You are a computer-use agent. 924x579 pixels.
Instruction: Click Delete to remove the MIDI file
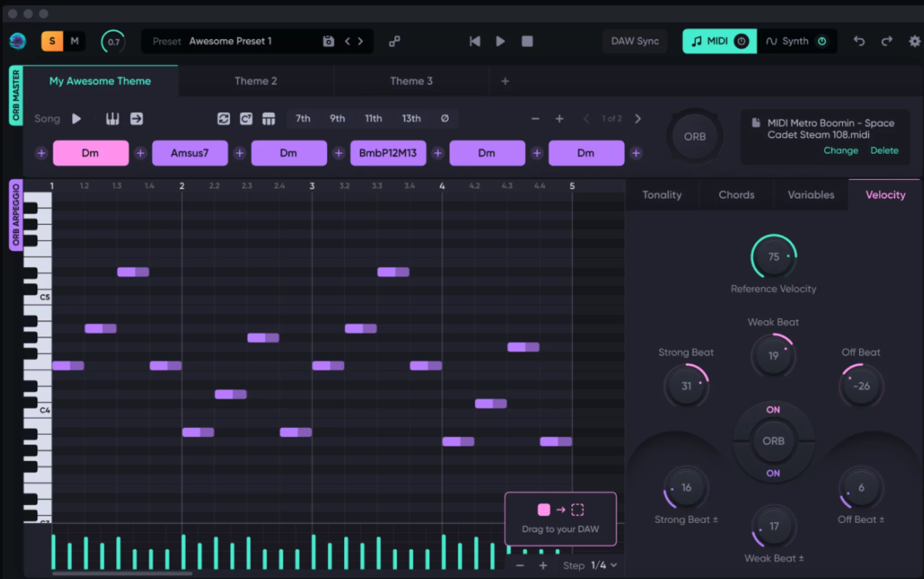coord(885,150)
